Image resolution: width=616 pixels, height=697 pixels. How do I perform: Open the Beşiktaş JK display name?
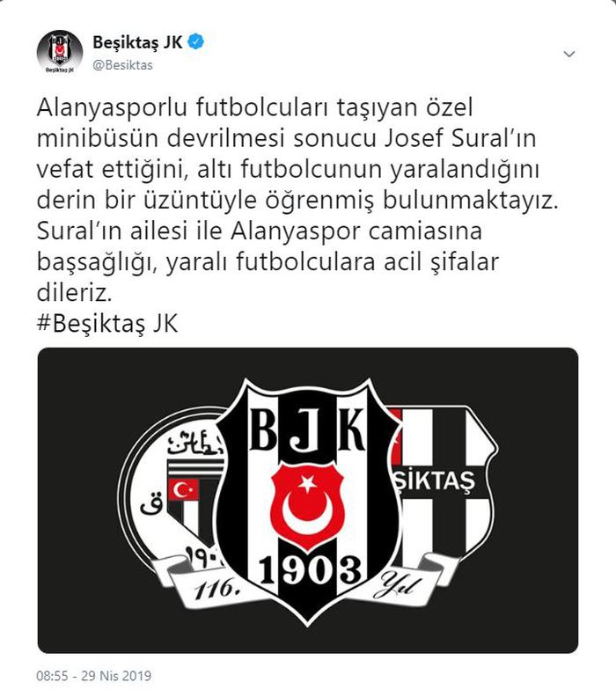click(x=137, y=42)
